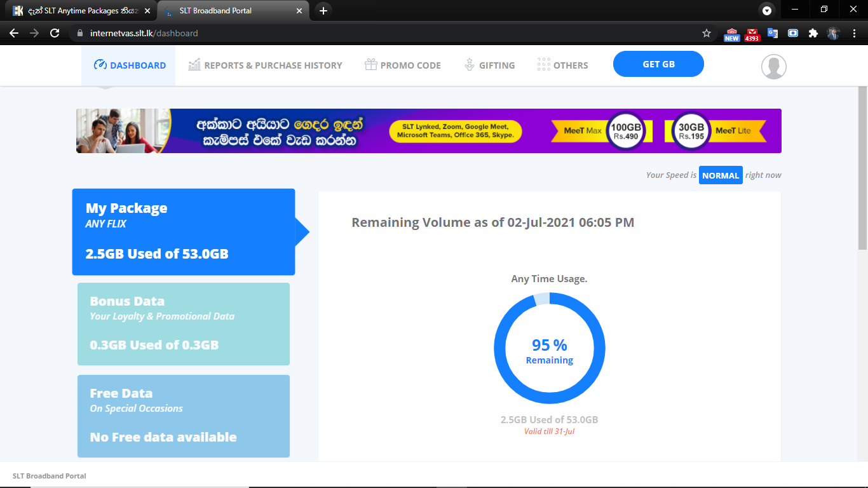Open the MeeT Max campus promo banner

coord(429,131)
